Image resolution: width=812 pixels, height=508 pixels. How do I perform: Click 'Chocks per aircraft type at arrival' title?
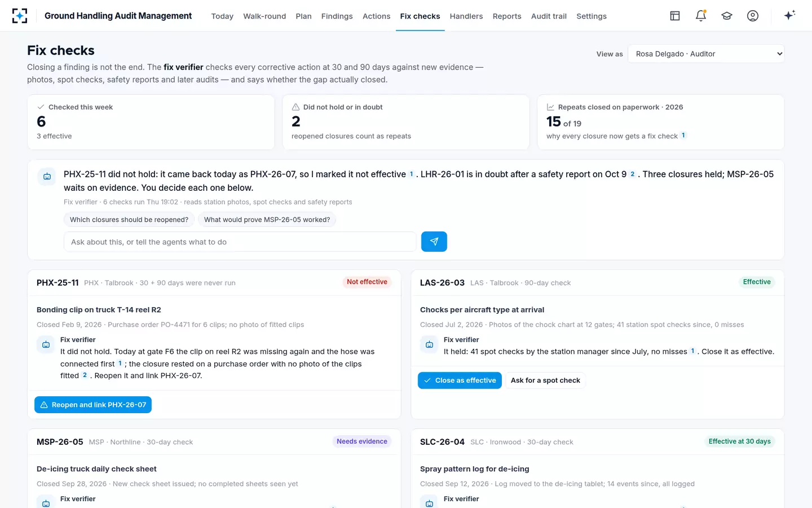pyautogui.click(x=482, y=310)
